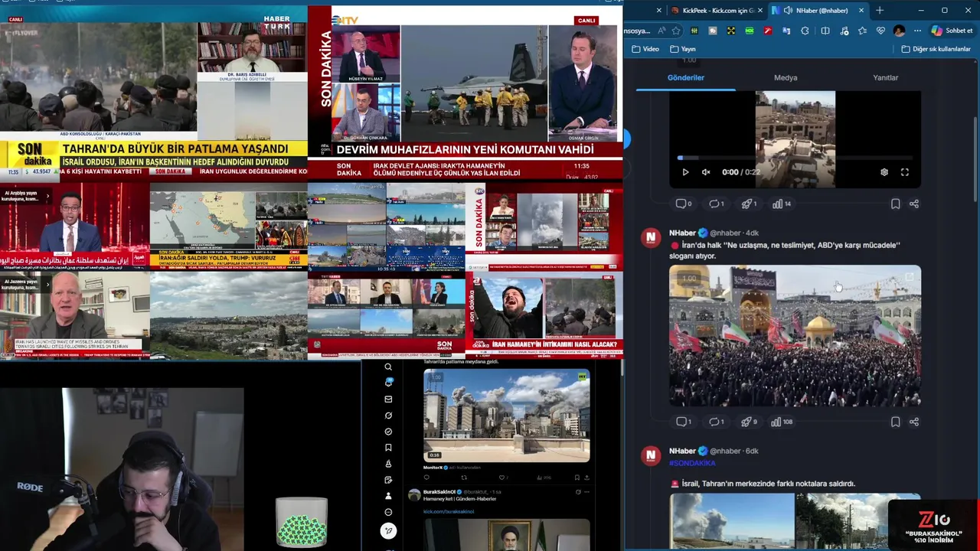
Task: Open a new browser tab
Action: (x=879, y=11)
